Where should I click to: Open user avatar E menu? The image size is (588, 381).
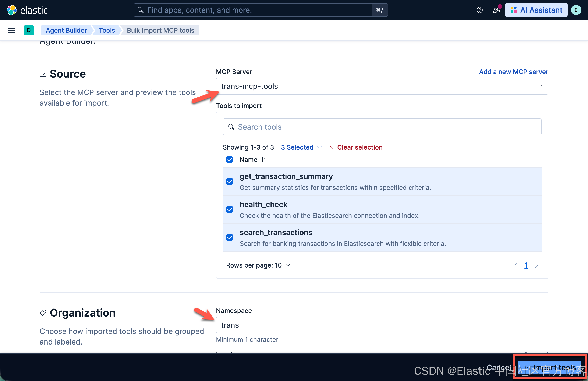click(576, 10)
